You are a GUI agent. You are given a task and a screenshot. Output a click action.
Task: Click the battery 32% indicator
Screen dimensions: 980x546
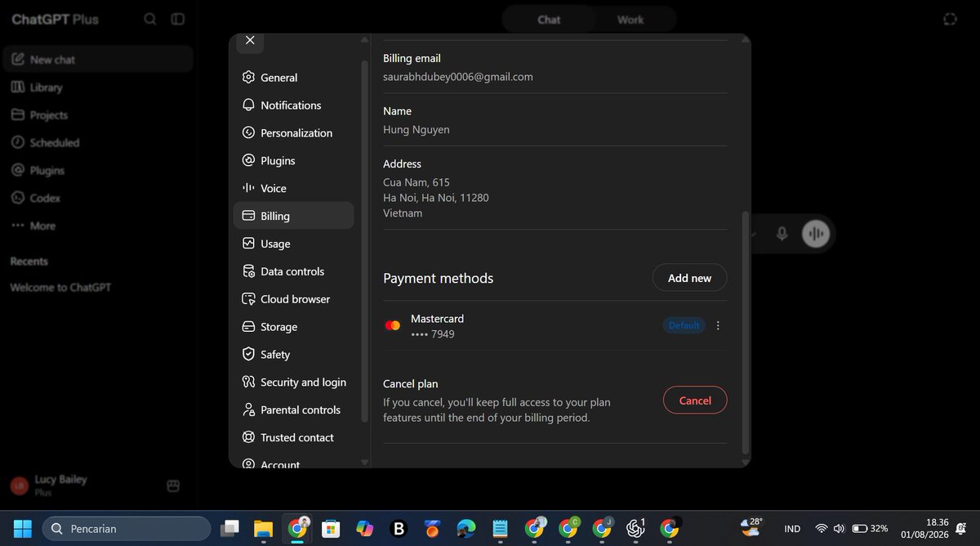pyautogui.click(x=868, y=529)
